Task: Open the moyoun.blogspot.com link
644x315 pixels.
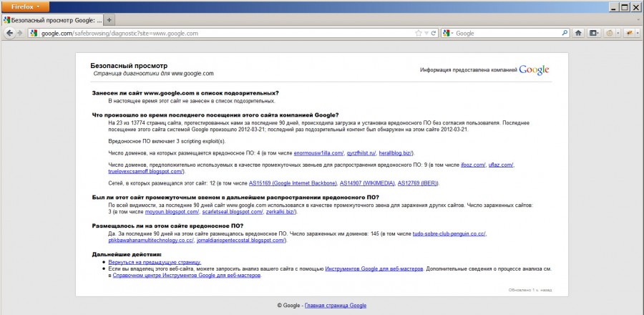Action: pos(172,212)
